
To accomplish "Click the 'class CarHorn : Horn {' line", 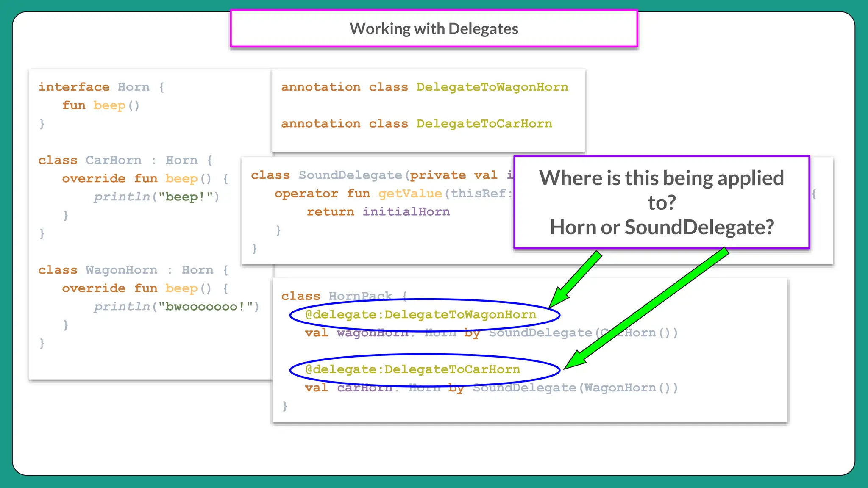I will [125, 160].
